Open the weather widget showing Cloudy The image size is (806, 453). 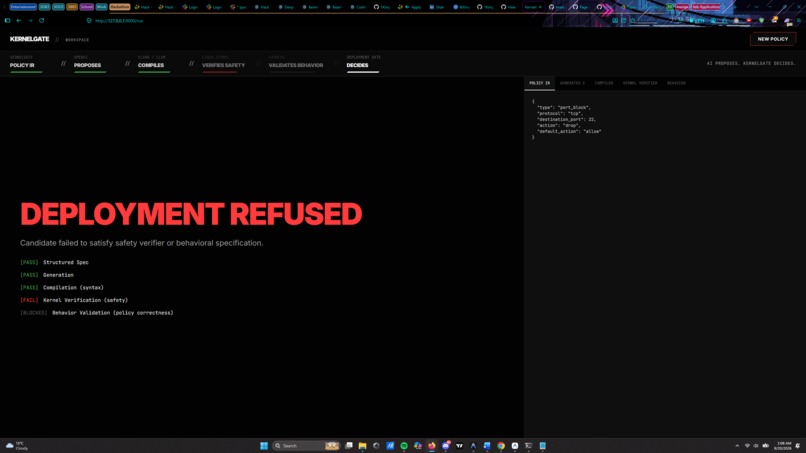click(x=17, y=446)
